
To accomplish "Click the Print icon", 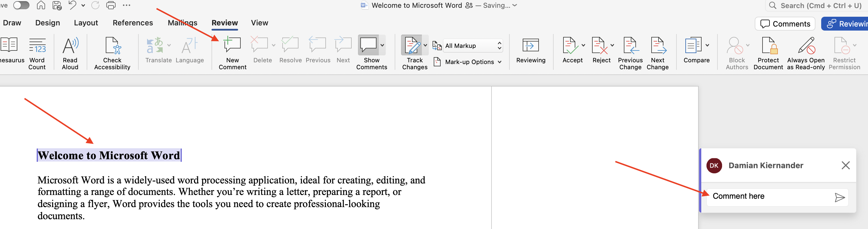I will pyautogui.click(x=111, y=5).
